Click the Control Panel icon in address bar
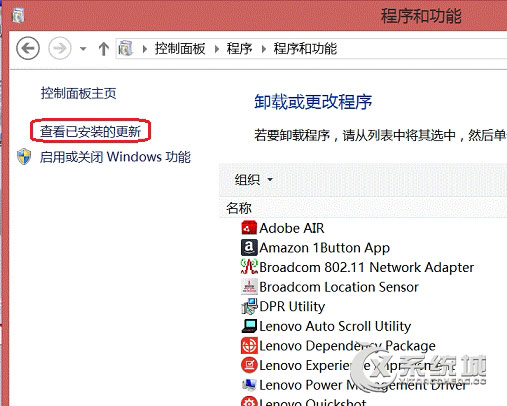Viewport: 507px width, 406px height. (126, 49)
